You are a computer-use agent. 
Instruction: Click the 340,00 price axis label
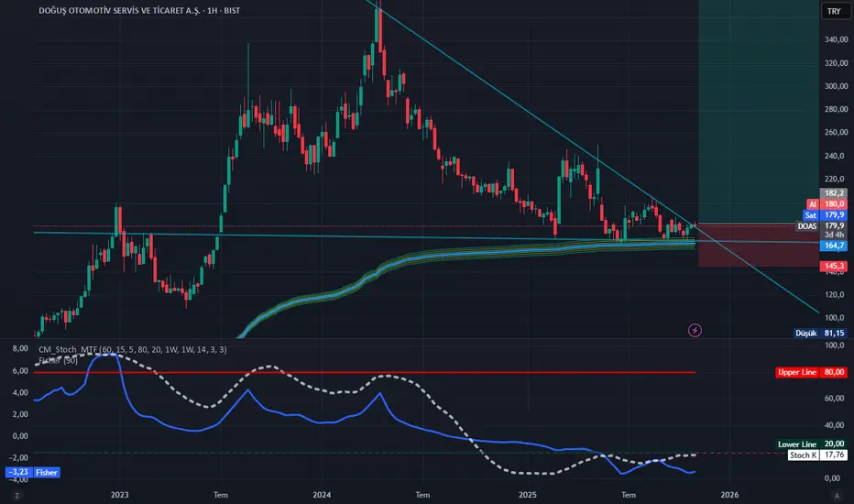(x=836, y=39)
